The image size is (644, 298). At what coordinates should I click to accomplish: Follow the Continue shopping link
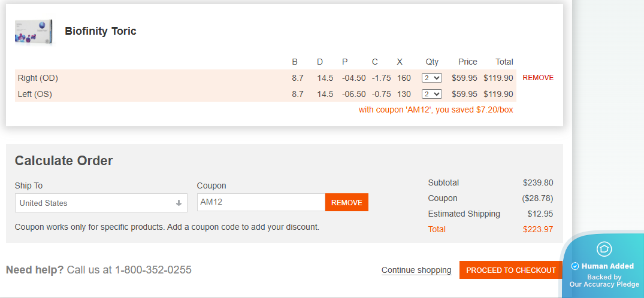(416, 270)
